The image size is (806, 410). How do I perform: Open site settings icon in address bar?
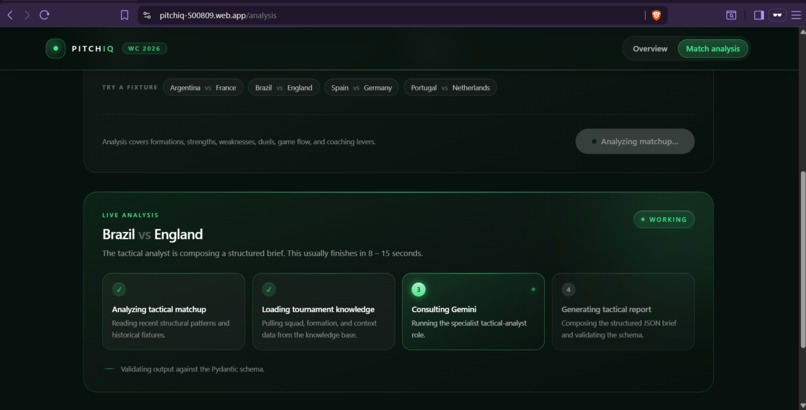click(147, 15)
